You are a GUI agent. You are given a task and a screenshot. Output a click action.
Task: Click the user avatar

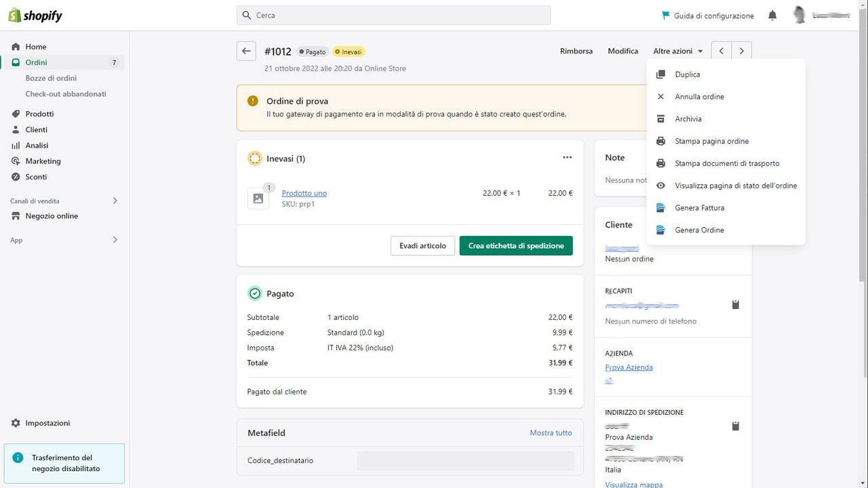800,15
